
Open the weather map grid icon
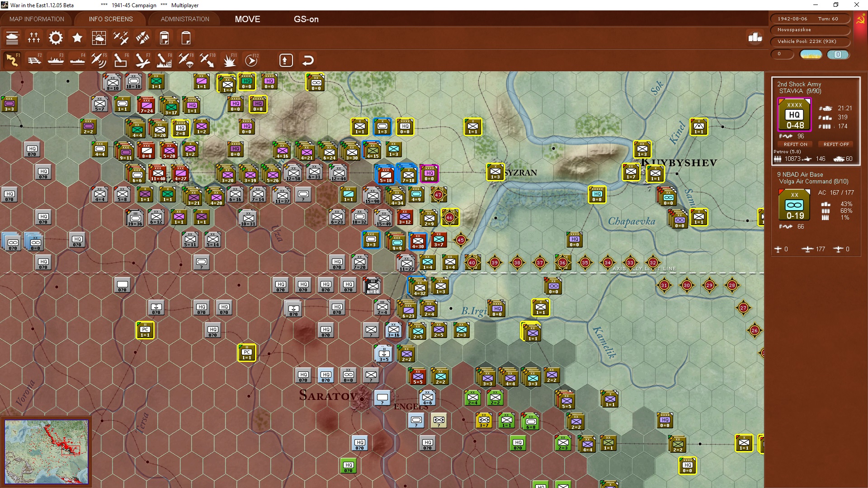99,38
